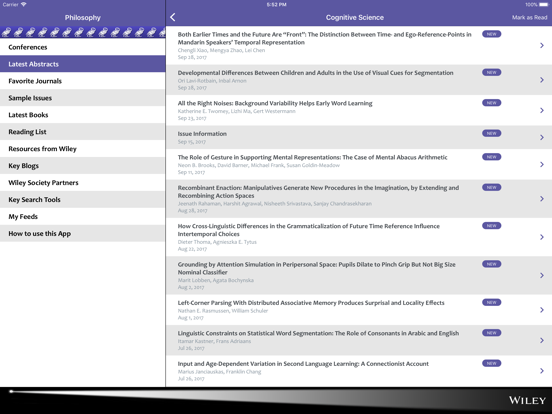Open chevron for All the Right Noises article
Viewport: 552px width, 414px height.
coord(542,110)
